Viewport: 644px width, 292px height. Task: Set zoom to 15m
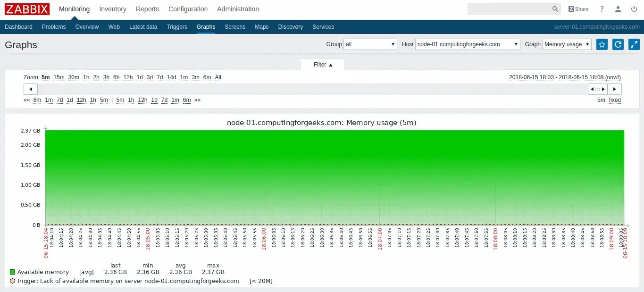[x=59, y=77]
